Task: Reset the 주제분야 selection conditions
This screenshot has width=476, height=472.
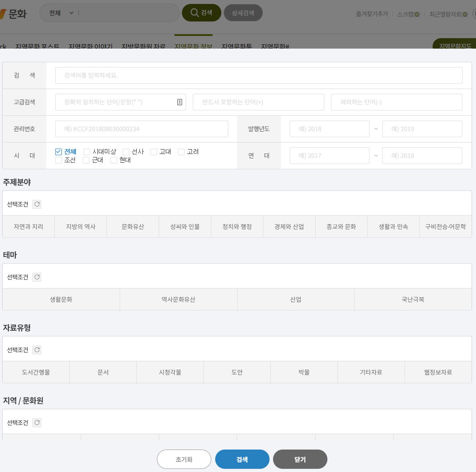Action: point(37,204)
